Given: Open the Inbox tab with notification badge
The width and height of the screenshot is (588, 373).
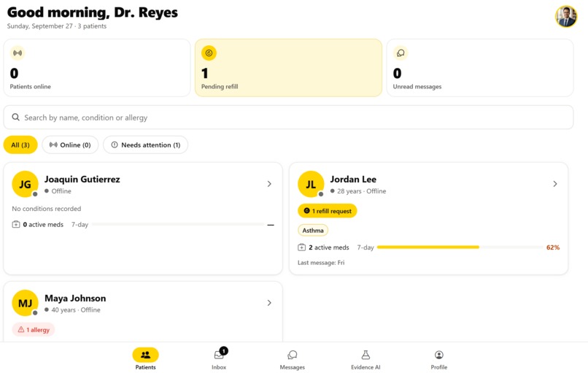Looking at the screenshot, I should pos(220,359).
